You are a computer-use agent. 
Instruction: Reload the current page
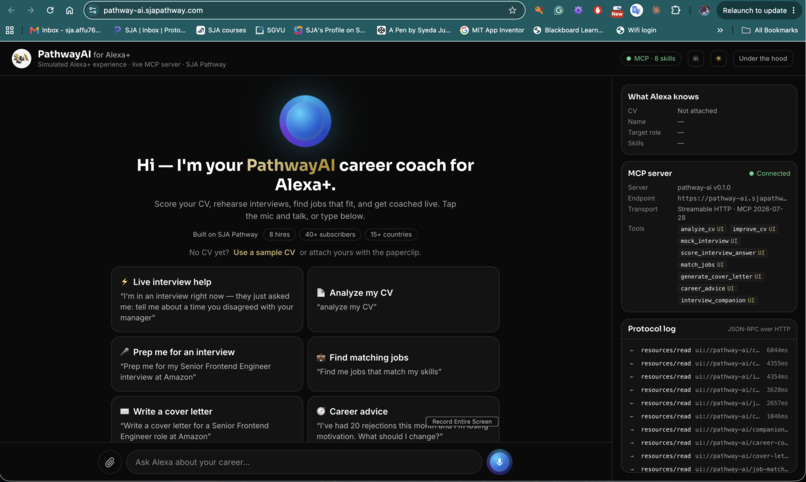coord(50,10)
